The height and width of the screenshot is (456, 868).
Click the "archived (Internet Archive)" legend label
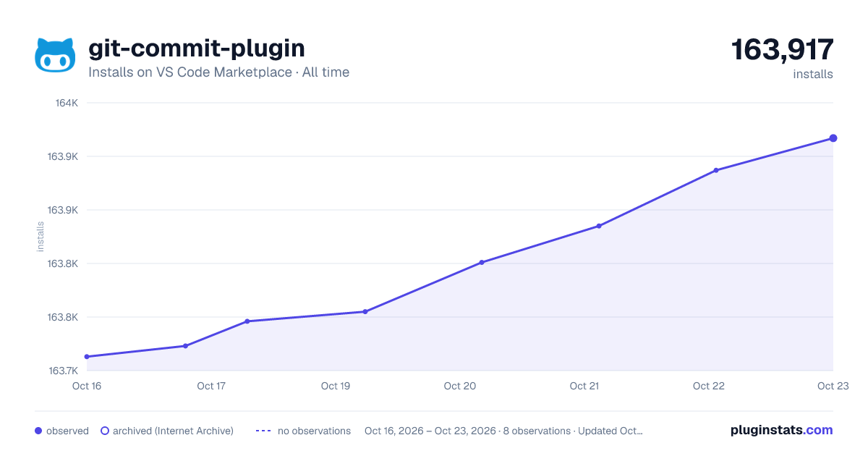pos(173,431)
